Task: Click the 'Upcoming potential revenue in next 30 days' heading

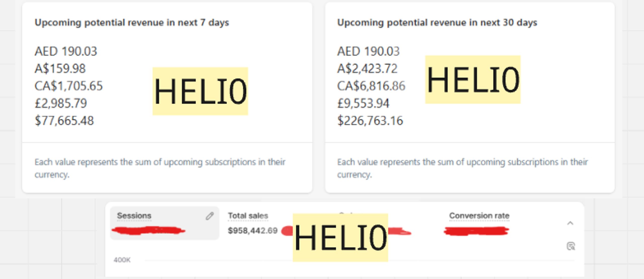Action: [x=437, y=23]
